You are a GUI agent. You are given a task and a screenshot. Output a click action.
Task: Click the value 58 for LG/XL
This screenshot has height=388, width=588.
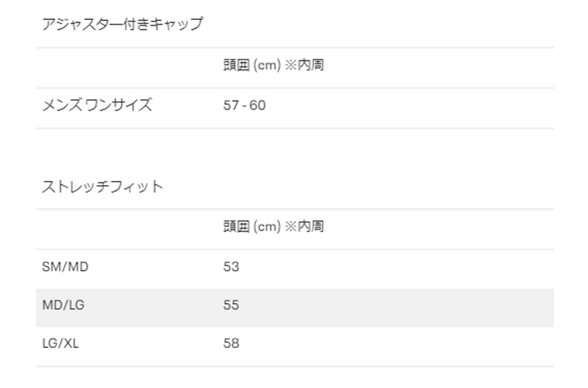[231, 343]
